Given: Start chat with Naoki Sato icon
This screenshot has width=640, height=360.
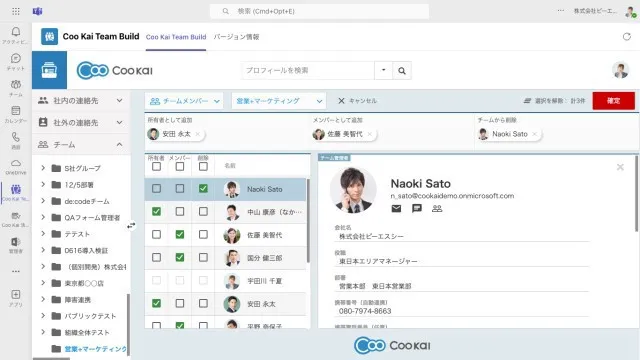Looking at the screenshot, I should point(416,209).
